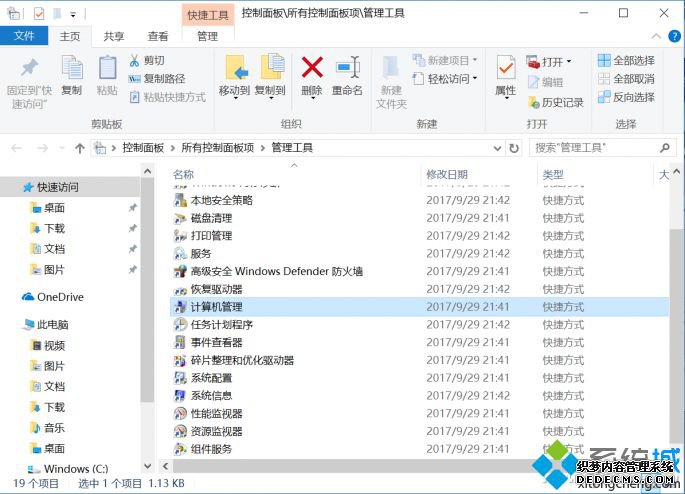Select the 资源监视器 icon
Screen dimensions: 685x494
180,432
